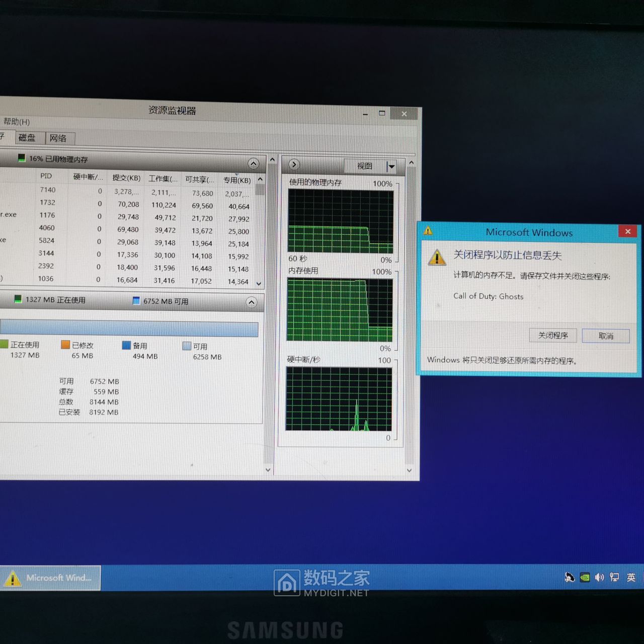Open the network tray icon

pyautogui.click(x=614, y=578)
